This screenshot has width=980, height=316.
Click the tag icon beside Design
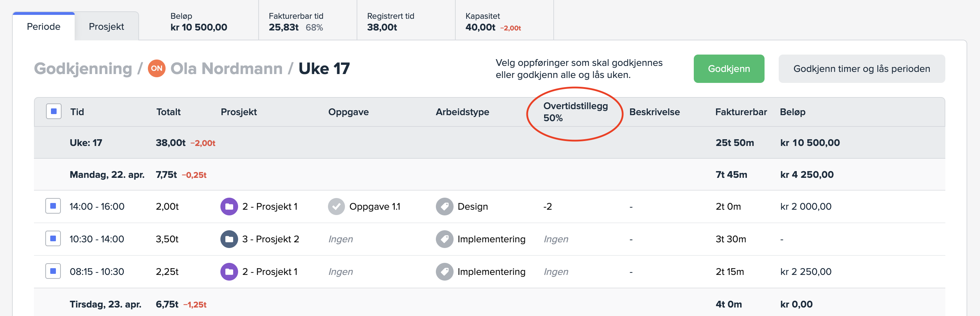click(x=444, y=206)
